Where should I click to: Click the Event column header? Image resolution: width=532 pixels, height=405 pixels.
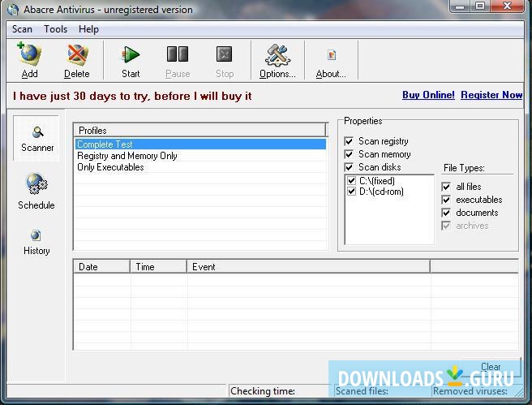[x=308, y=267]
